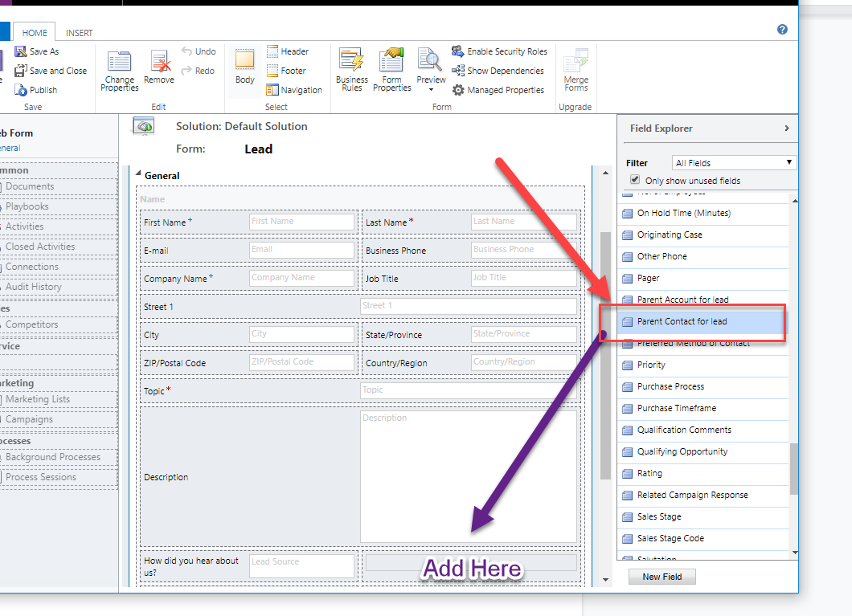Open Form Properties icon
This screenshot has width=852, height=616.
click(391, 61)
